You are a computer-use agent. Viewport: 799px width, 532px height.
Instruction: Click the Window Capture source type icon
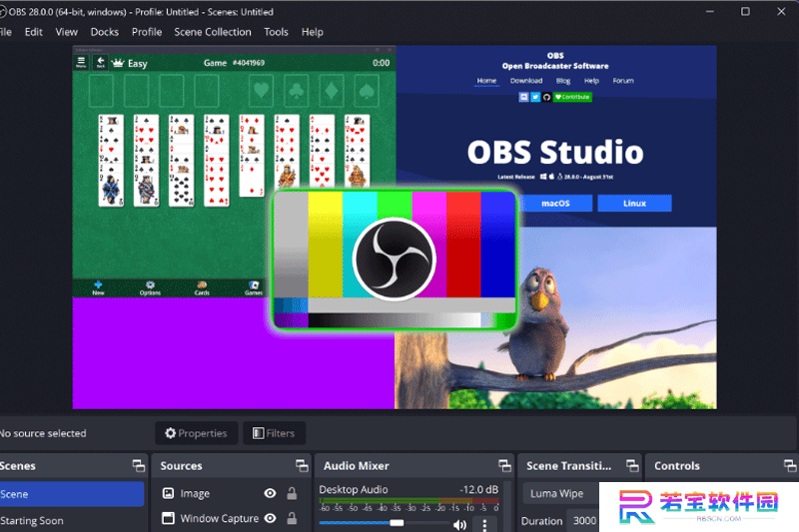(168, 518)
